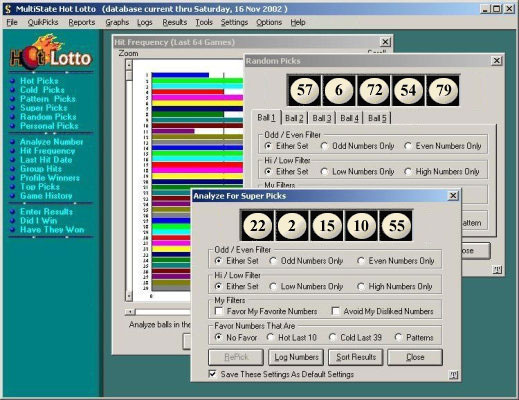Select Low Numbers Only in Random Picks
Image resolution: width=519 pixels, height=400 pixels.
[x=357, y=171]
